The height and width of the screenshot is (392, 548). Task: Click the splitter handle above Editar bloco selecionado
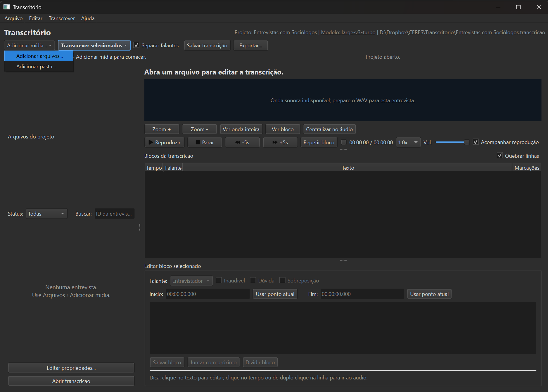point(343,260)
